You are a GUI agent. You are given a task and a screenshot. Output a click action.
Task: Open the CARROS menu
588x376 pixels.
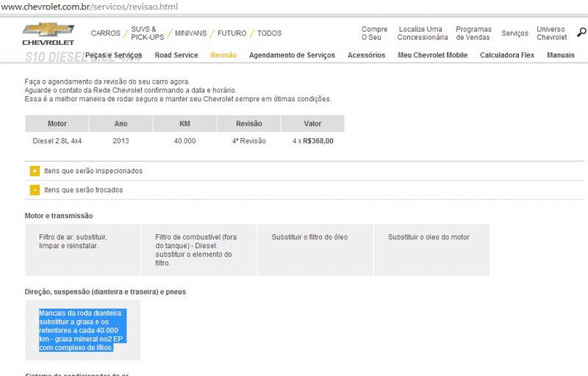(x=105, y=33)
